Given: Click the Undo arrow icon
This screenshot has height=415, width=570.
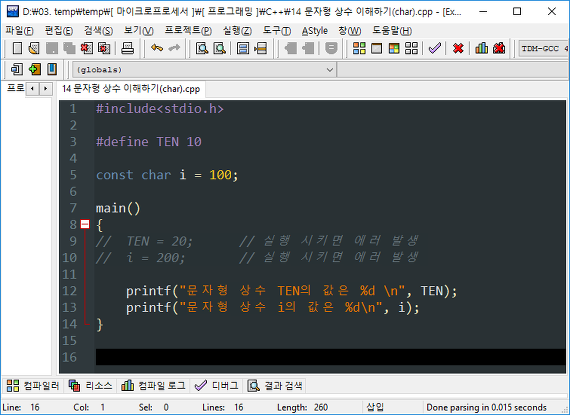Looking at the screenshot, I should point(157,48).
